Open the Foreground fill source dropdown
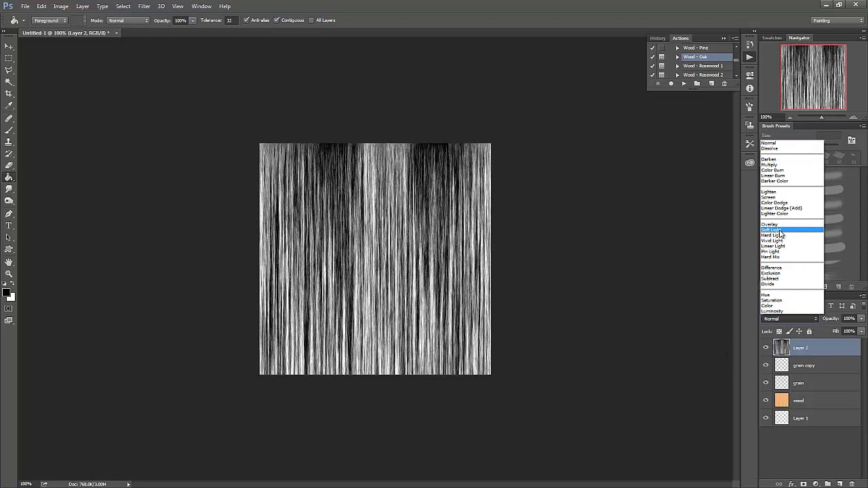The height and width of the screenshot is (488, 868). click(x=50, y=20)
